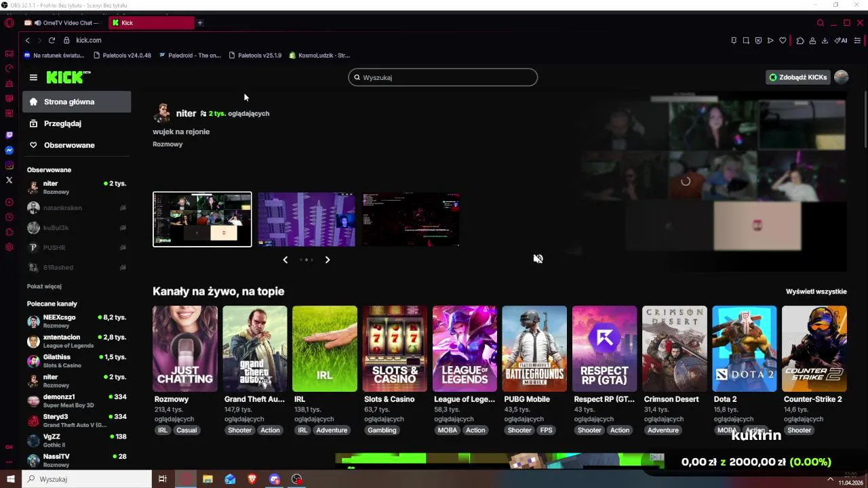Open Kick user avatar menu
Screen dimensions: 868x488
842,77
